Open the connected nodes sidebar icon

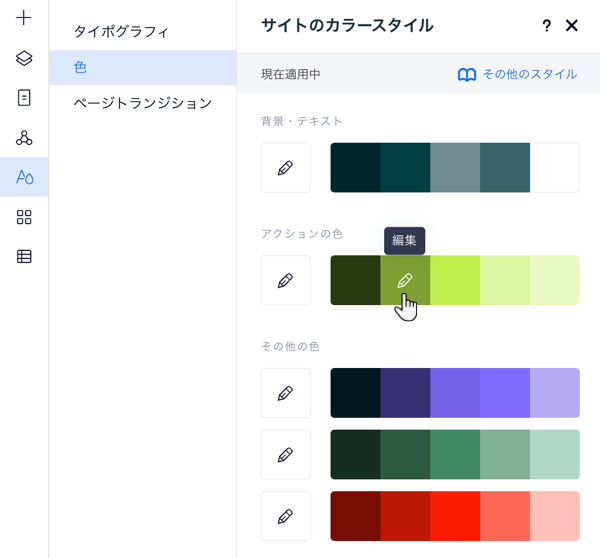(24, 138)
